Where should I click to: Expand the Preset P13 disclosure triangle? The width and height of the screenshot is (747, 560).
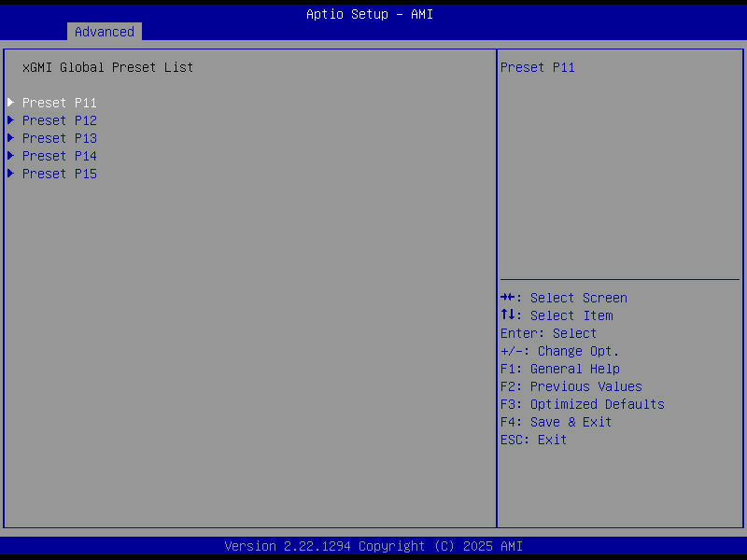click(x=10, y=137)
